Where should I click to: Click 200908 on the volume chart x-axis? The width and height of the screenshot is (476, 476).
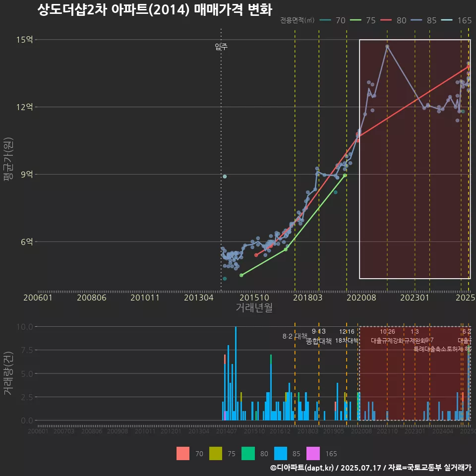(x=118, y=431)
